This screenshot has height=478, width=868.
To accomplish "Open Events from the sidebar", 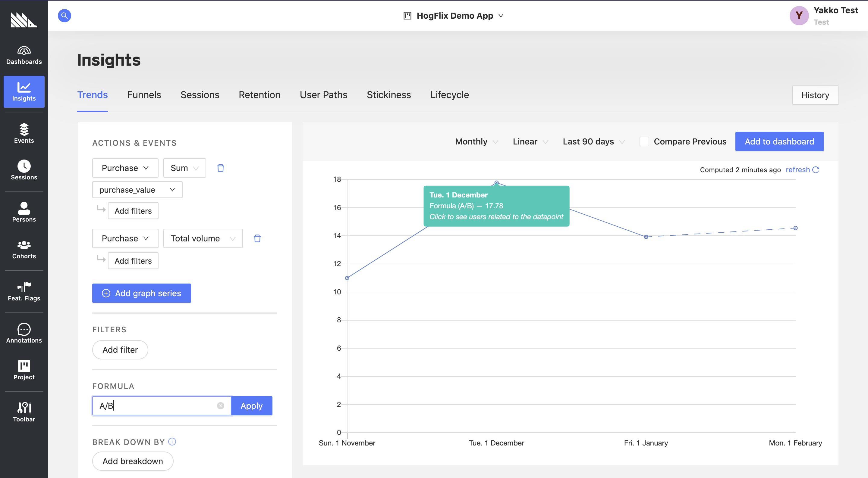I will tap(24, 133).
